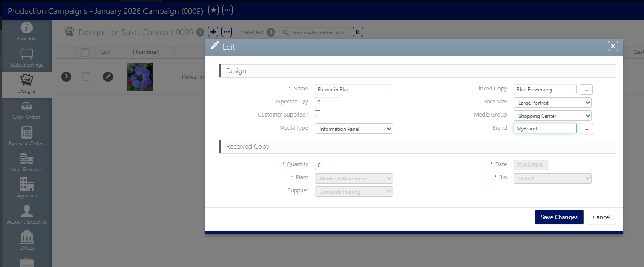644x267 pixels.
Task: Click the favorite star icon in title bar
Action: (x=214, y=10)
